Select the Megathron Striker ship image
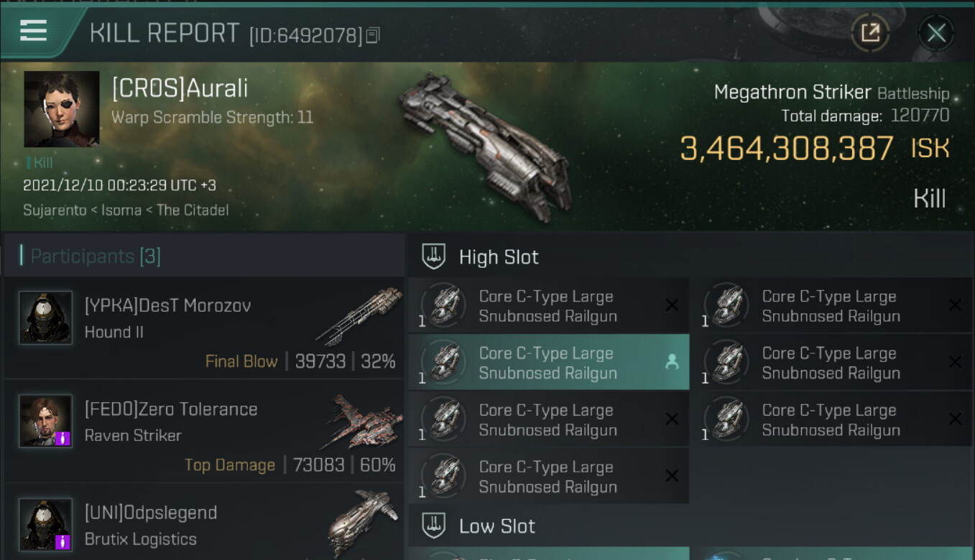This screenshot has height=560, width=975. tap(486, 146)
